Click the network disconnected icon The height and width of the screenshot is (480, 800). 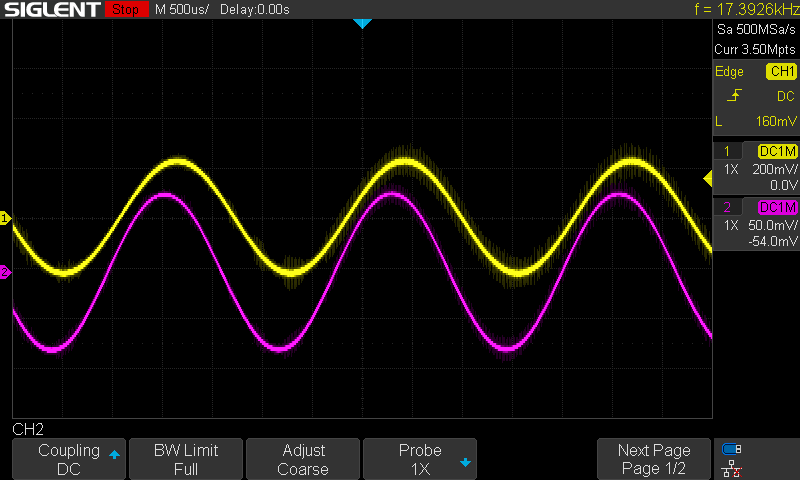click(732, 469)
